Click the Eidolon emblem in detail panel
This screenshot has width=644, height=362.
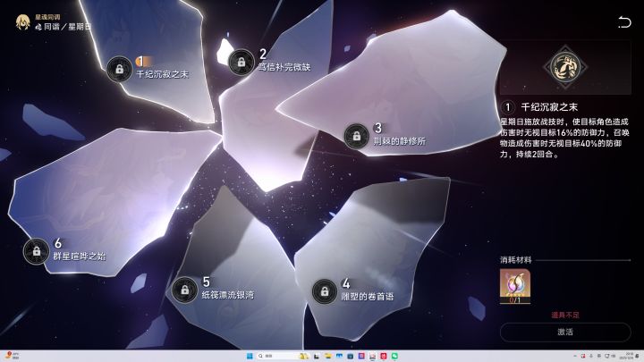pos(565,66)
